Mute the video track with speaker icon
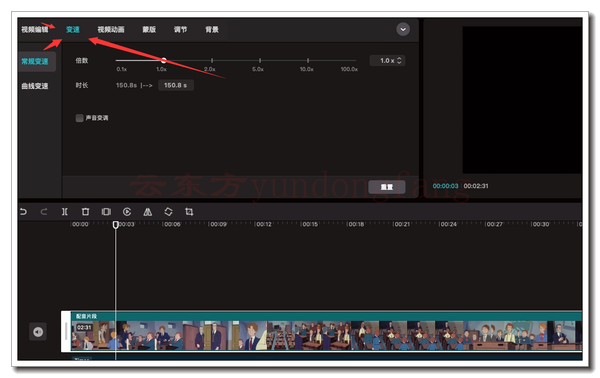The image size is (600, 378). [38, 332]
